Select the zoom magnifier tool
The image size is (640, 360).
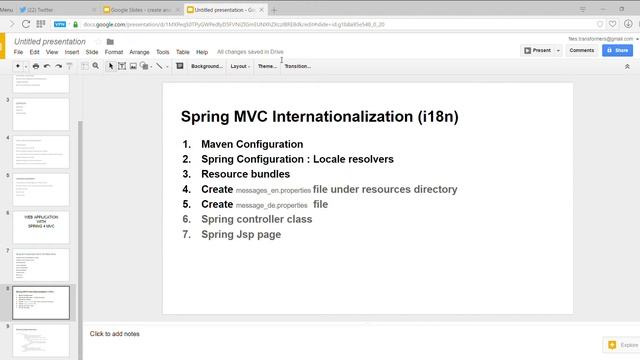(x=96, y=66)
